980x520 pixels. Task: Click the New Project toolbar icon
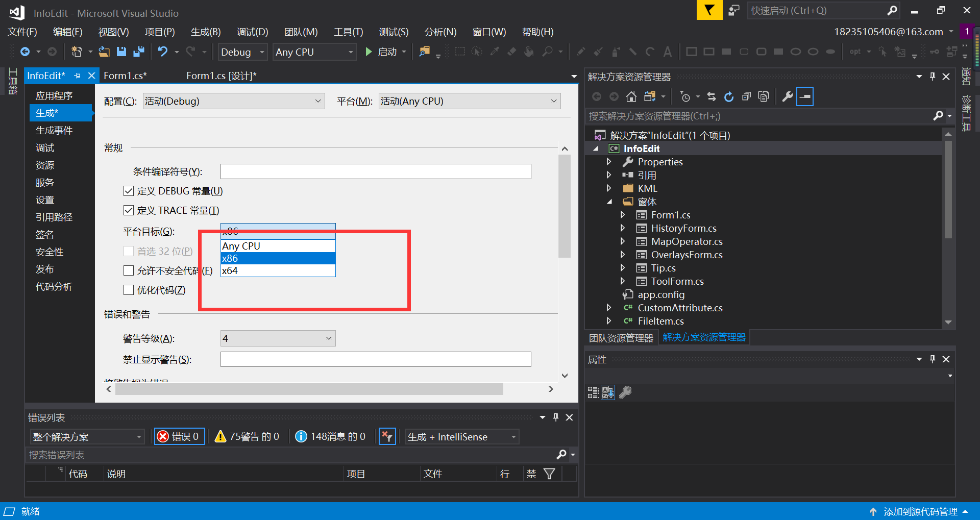pos(76,52)
